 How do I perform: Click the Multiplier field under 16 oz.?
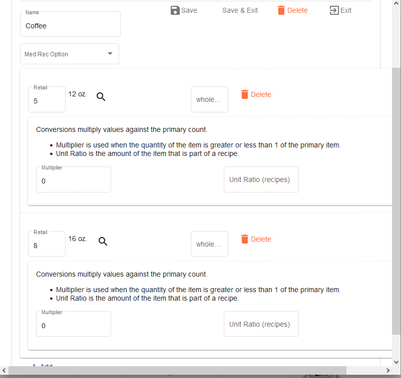click(x=73, y=324)
